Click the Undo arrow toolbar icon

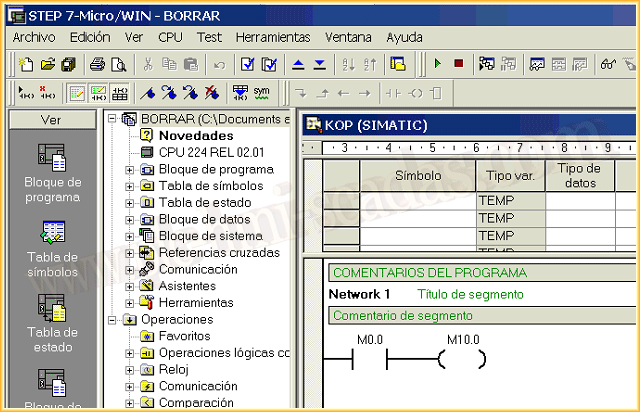click(219, 64)
